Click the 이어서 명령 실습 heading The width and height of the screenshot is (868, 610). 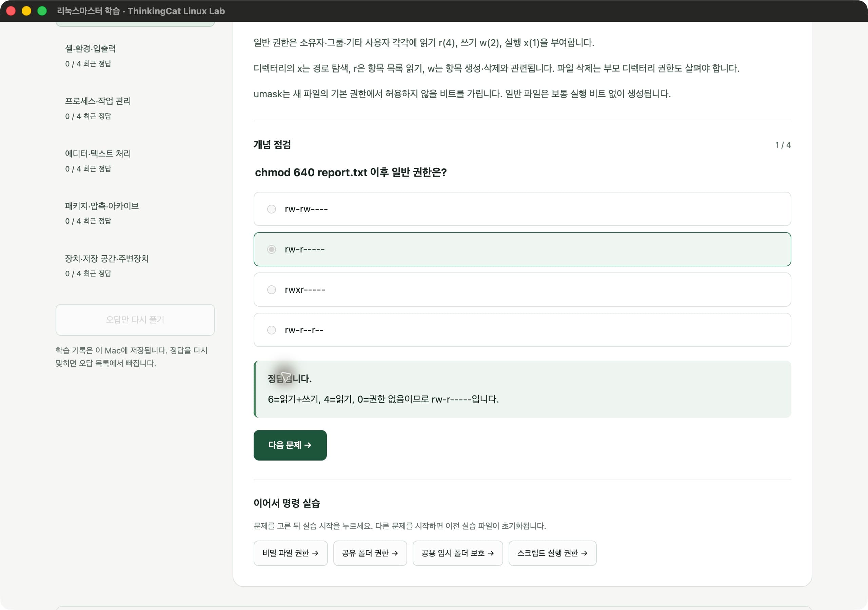pyautogui.click(x=287, y=503)
